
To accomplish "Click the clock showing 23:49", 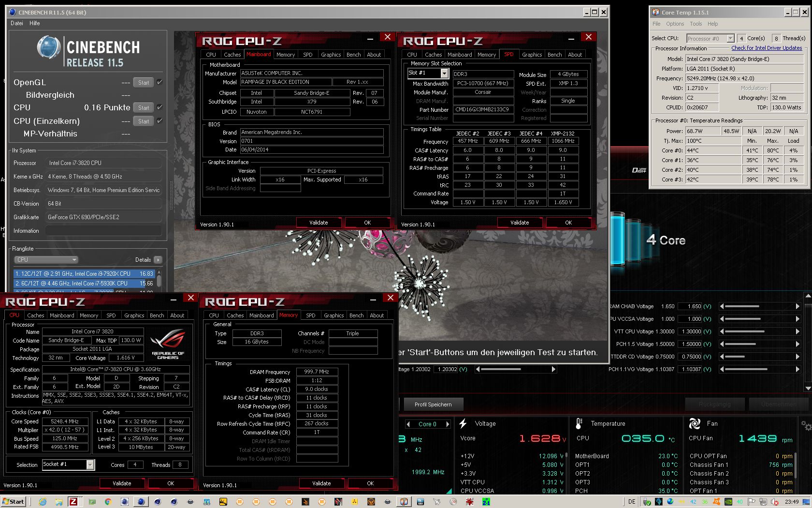I will point(792,502).
